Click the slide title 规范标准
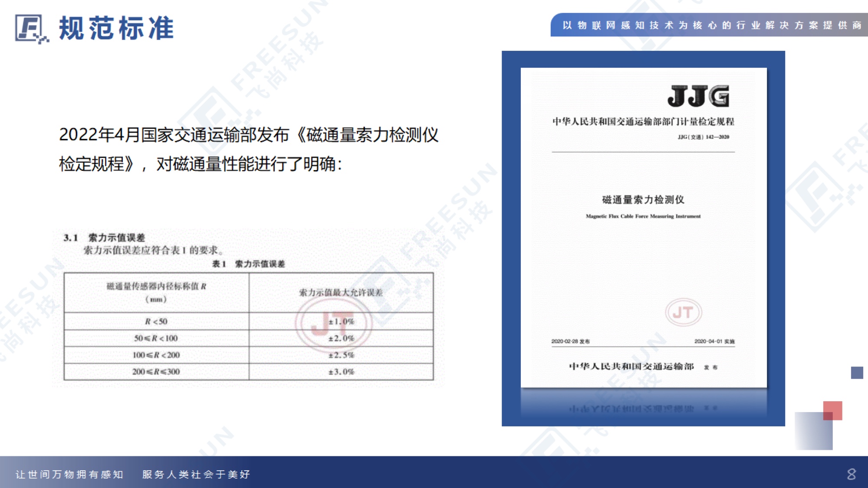Image resolution: width=868 pixels, height=488 pixels. point(116,29)
